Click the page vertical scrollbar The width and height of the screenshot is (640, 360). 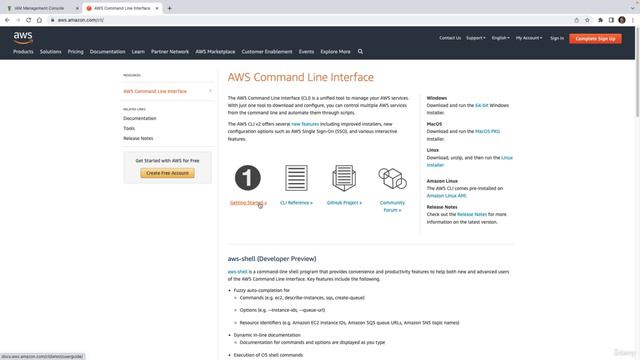[x=638, y=73]
